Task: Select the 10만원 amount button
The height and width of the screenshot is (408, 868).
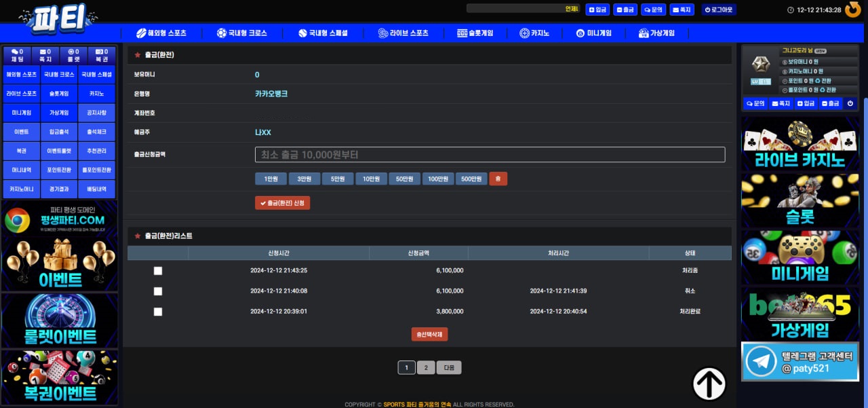Action: point(371,179)
